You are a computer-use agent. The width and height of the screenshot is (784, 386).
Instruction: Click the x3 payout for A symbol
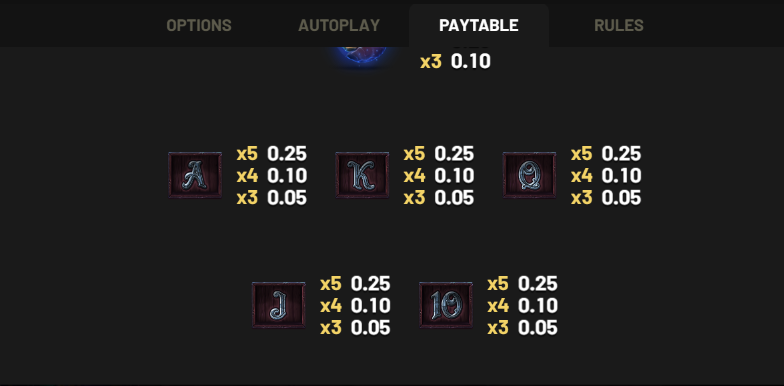(x=272, y=198)
